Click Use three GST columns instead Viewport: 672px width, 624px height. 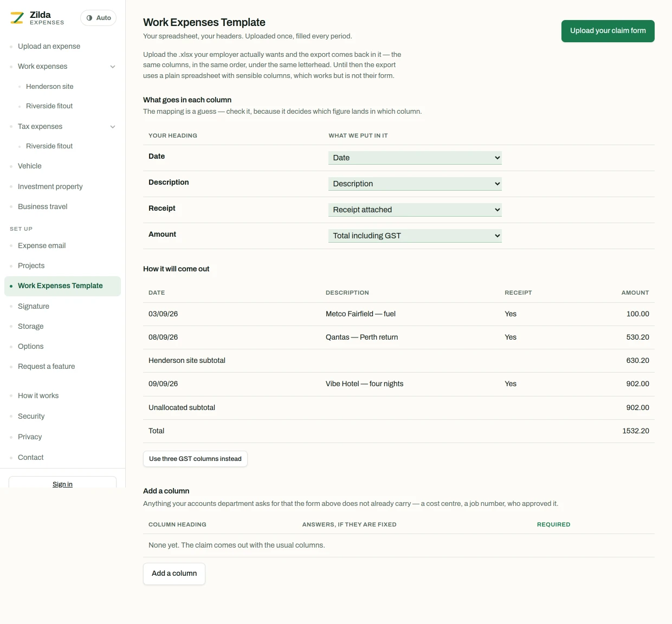[x=195, y=459]
